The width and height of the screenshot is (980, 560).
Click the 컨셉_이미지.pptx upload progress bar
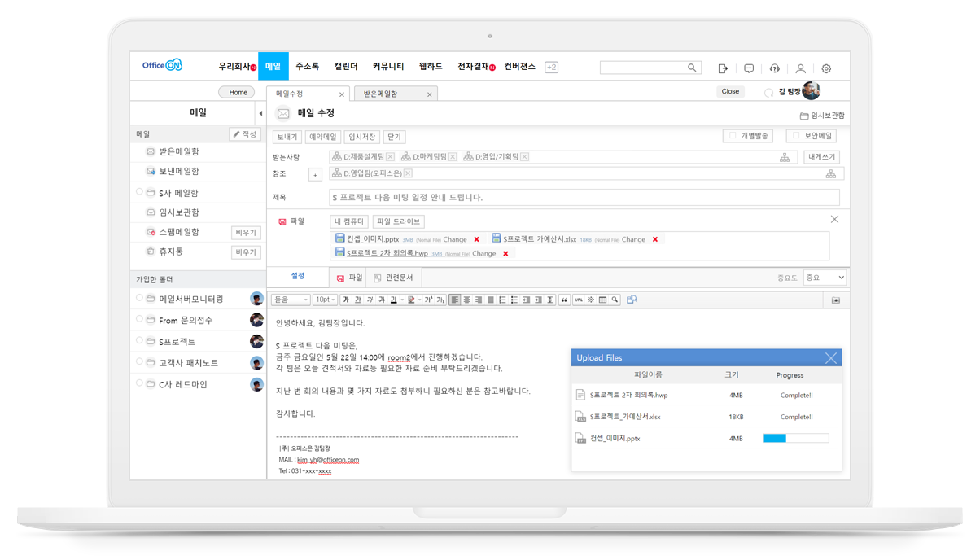click(795, 438)
